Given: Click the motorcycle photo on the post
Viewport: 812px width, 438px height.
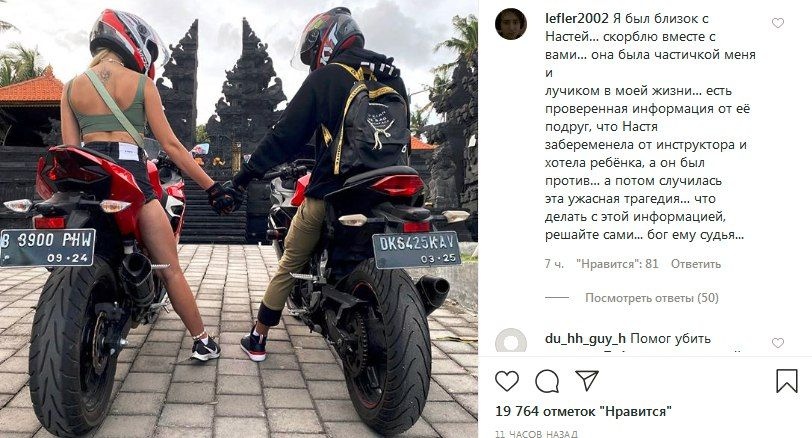Looking at the screenshot, I should click(x=239, y=219).
